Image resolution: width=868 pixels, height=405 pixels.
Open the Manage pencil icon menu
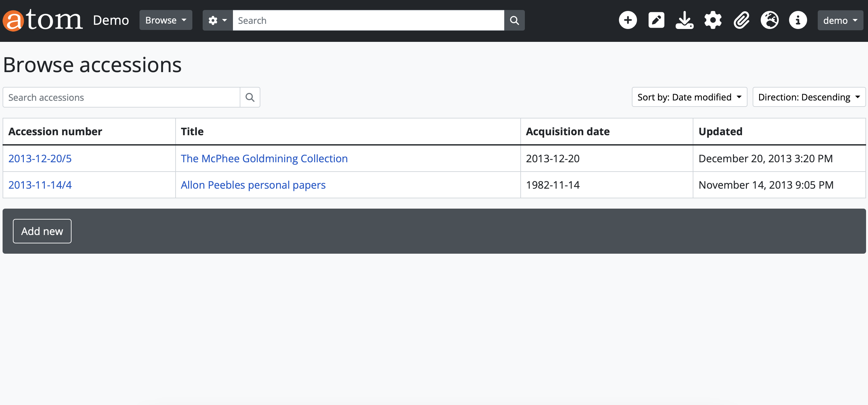[x=656, y=20]
